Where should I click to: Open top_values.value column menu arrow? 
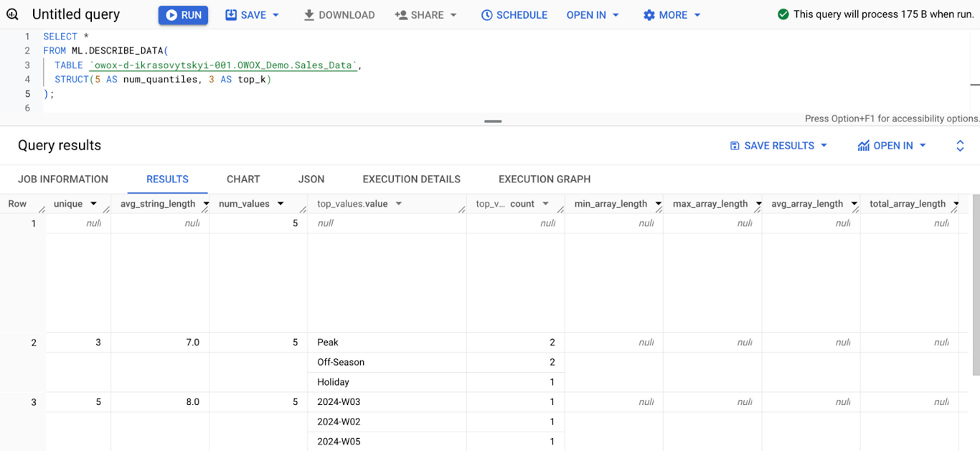(x=399, y=204)
